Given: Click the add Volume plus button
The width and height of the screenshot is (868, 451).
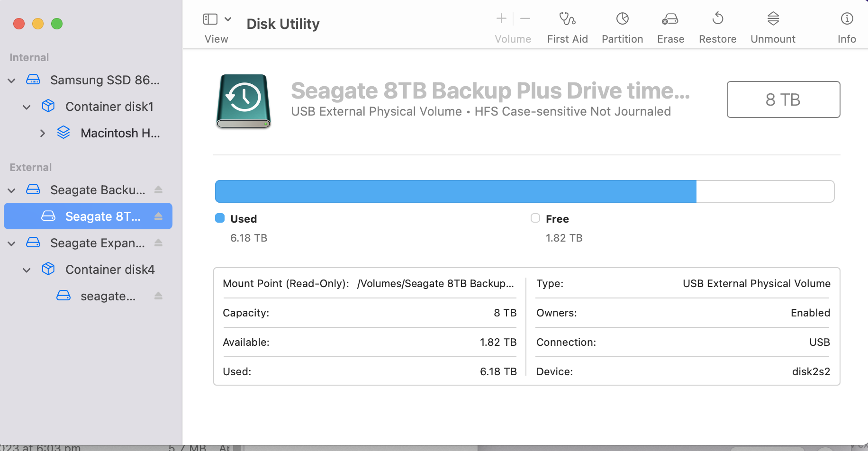Looking at the screenshot, I should (501, 19).
